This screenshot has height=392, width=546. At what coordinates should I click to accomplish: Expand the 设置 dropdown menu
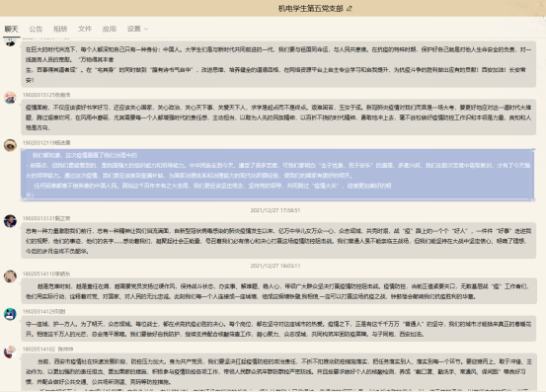(137, 29)
